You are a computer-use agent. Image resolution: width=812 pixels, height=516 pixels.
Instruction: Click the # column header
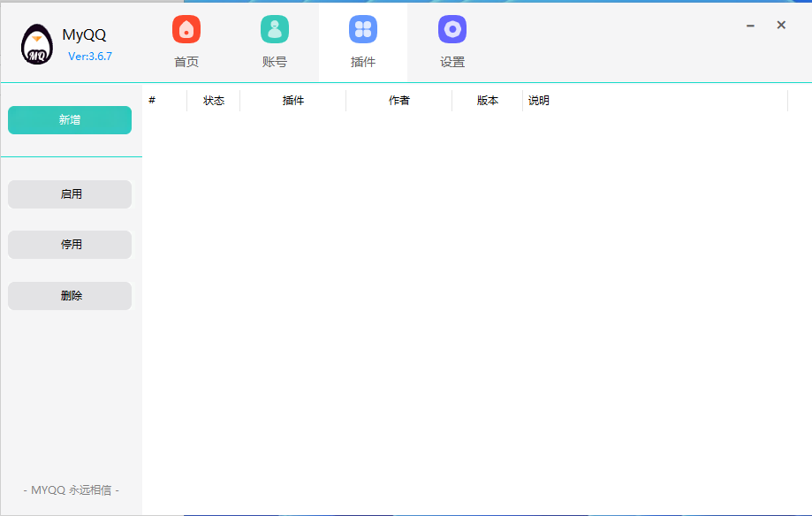tap(152, 101)
